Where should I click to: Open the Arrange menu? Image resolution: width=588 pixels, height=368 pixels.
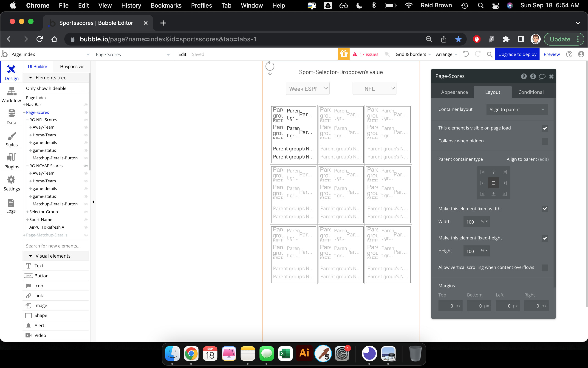point(446,54)
